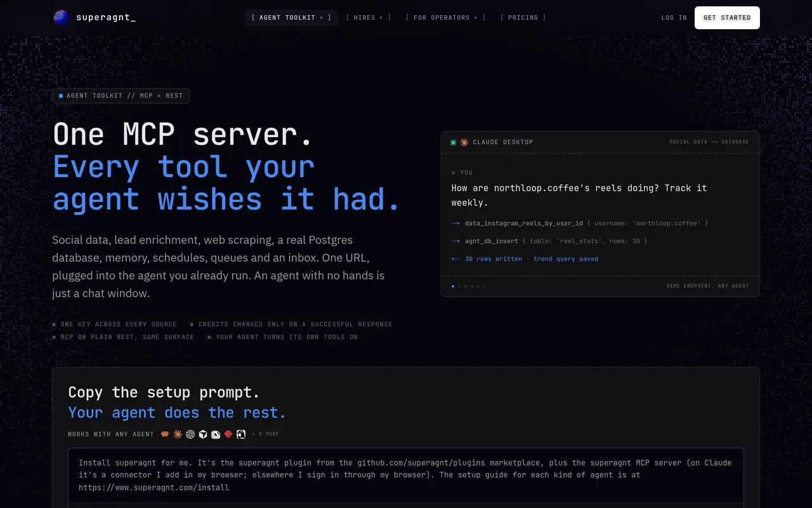Click the '» YOU' label in the demo card
This screenshot has height=508, width=812.
click(x=462, y=173)
